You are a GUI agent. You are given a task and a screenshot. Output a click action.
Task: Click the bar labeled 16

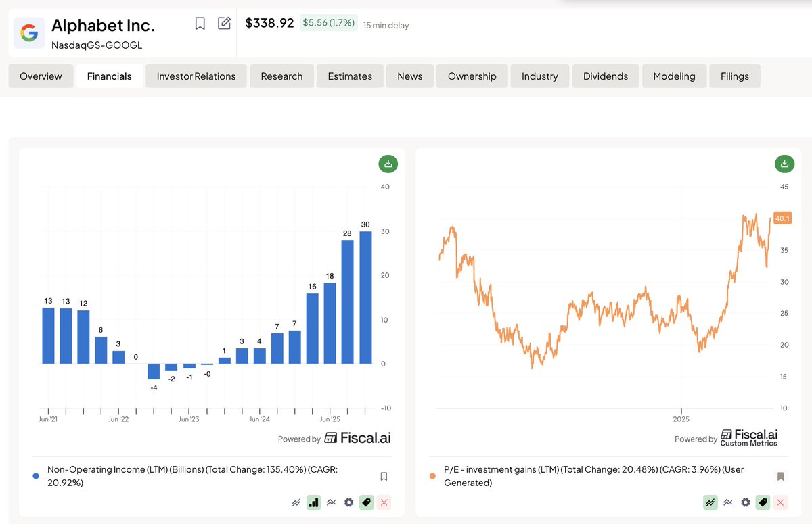click(x=313, y=329)
